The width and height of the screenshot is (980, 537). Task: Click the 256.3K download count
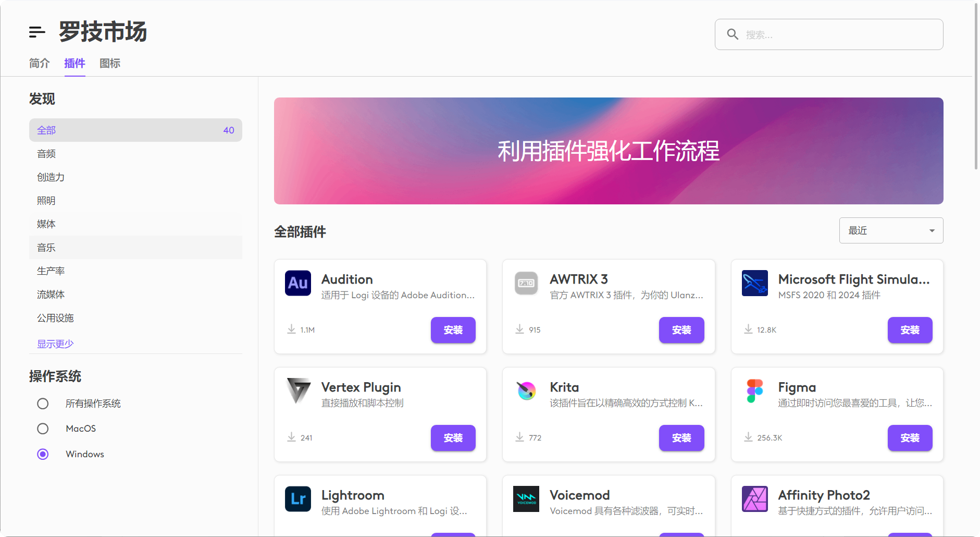(x=770, y=438)
